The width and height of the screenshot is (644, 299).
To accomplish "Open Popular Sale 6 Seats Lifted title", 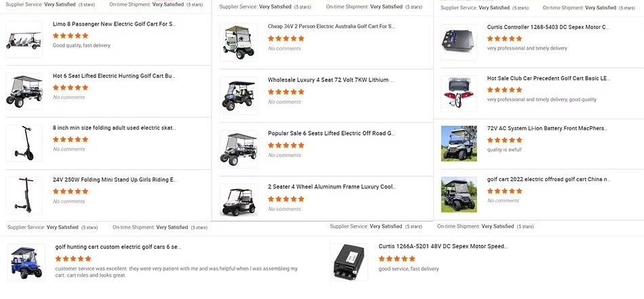I will tap(331, 134).
